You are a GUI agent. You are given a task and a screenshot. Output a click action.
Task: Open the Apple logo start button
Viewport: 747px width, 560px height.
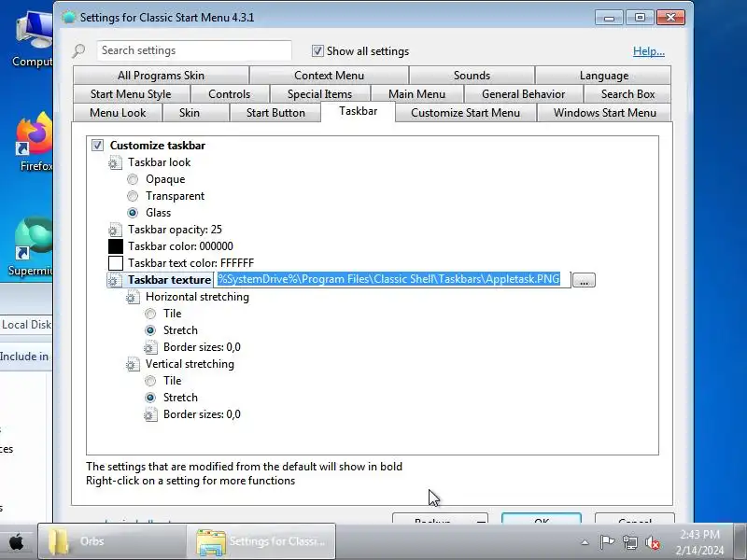pyautogui.click(x=17, y=542)
